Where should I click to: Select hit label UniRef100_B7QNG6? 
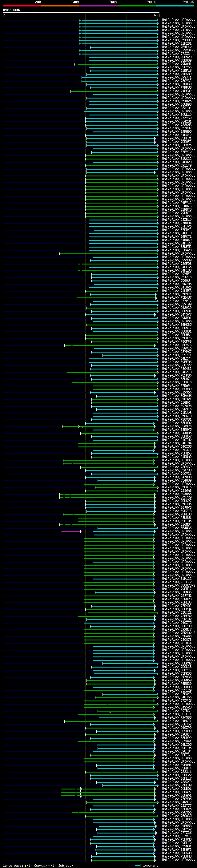click(177, 592)
